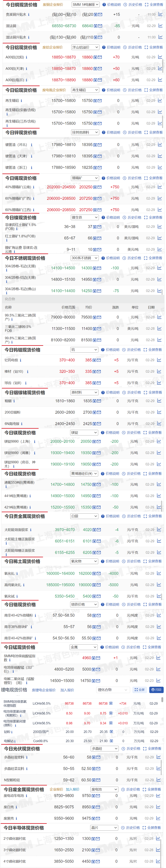Open trend chart for 304/2B卷-切边(无锡)
The height and width of the screenshot is (868, 166).
160,279
